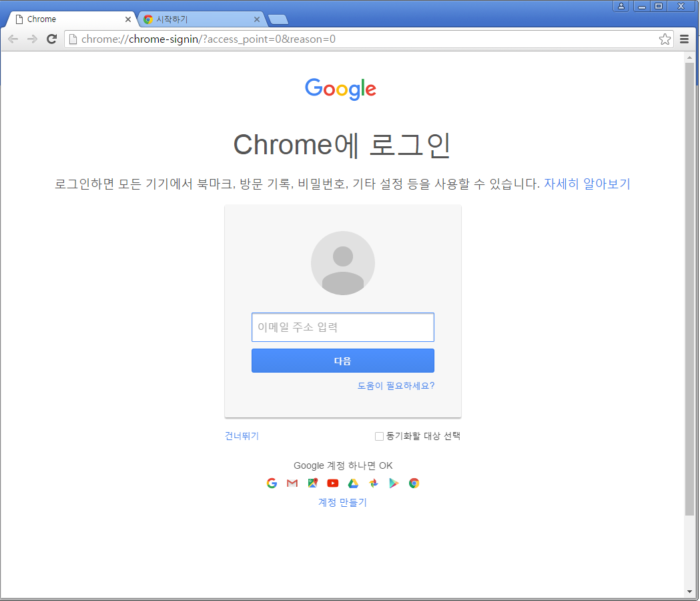
Task: Open a new tab with the new-tab button
Action: pos(278,19)
